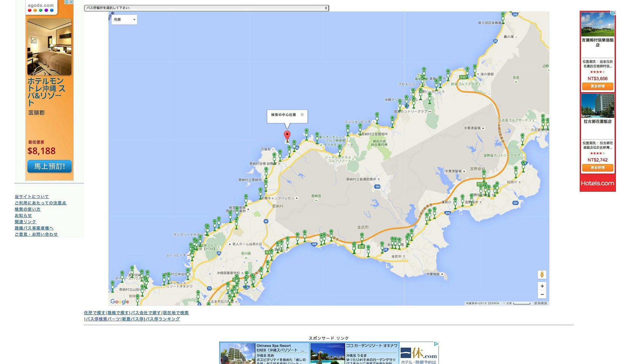The width and height of the screenshot is (636, 364).
Task: Click the 宜野座村 map label
Action: tap(477, 169)
